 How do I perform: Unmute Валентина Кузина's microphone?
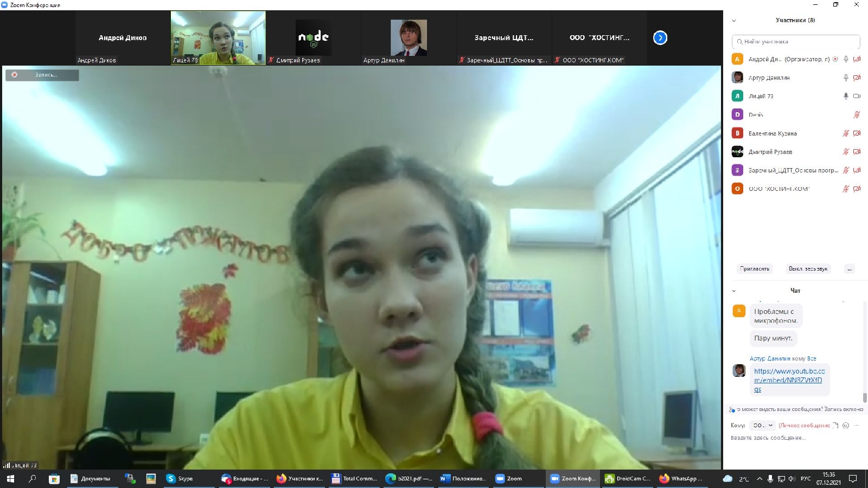[845, 133]
